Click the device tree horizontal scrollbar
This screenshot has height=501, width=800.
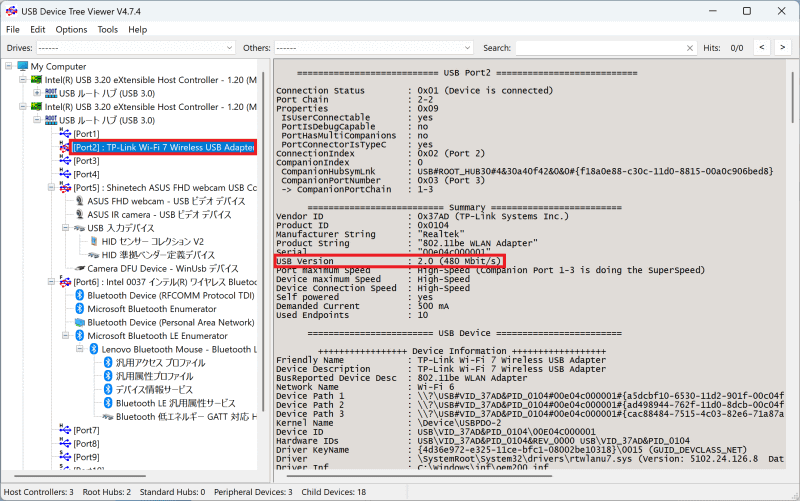pyautogui.click(x=81, y=476)
